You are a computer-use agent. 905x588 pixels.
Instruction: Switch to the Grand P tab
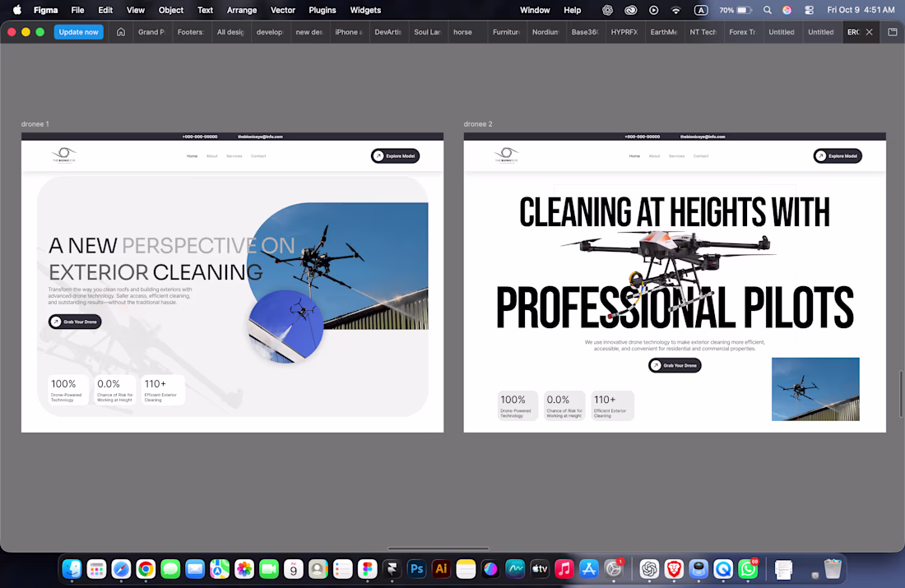tap(152, 32)
